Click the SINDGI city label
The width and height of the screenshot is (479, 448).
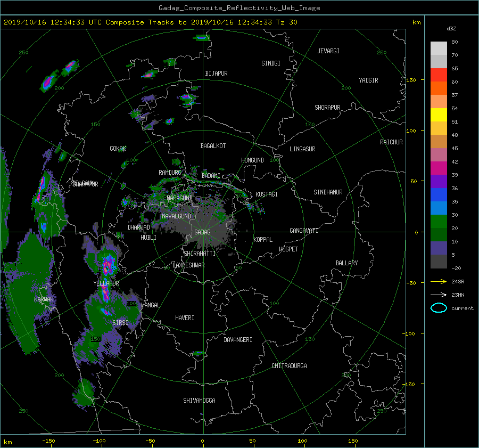pyautogui.click(x=271, y=63)
